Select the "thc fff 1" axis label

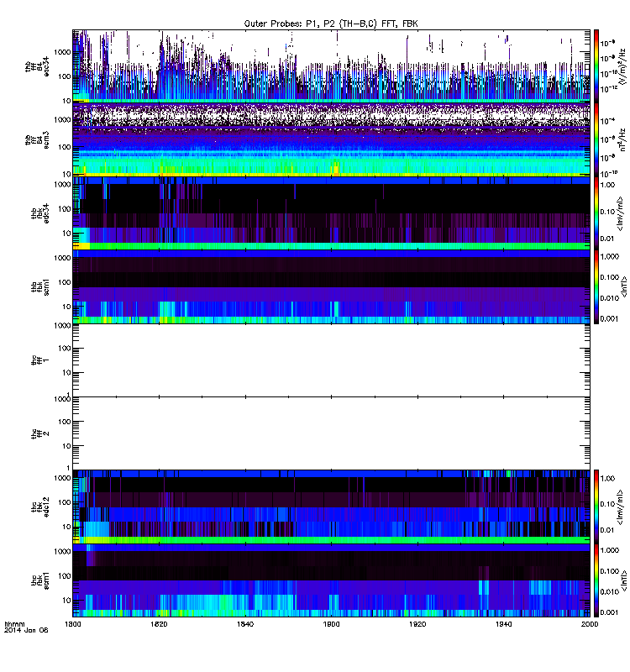tap(39, 360)
